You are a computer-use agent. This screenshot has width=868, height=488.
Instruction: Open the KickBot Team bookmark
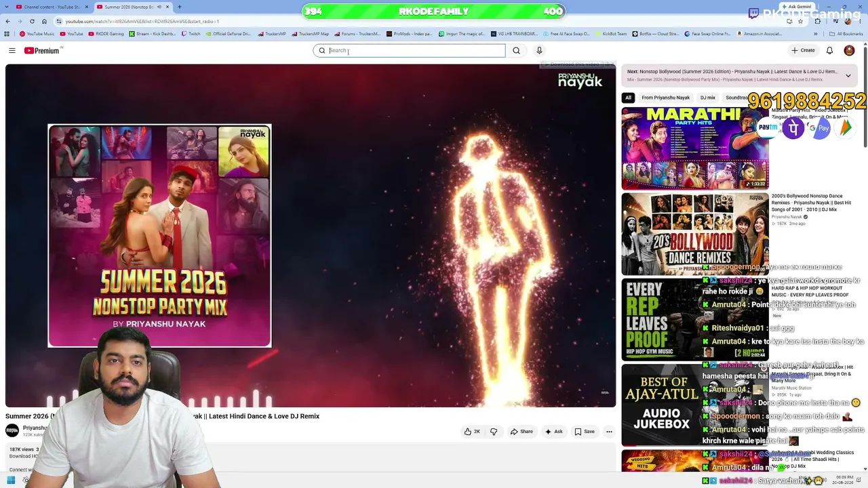coord(611,34)
